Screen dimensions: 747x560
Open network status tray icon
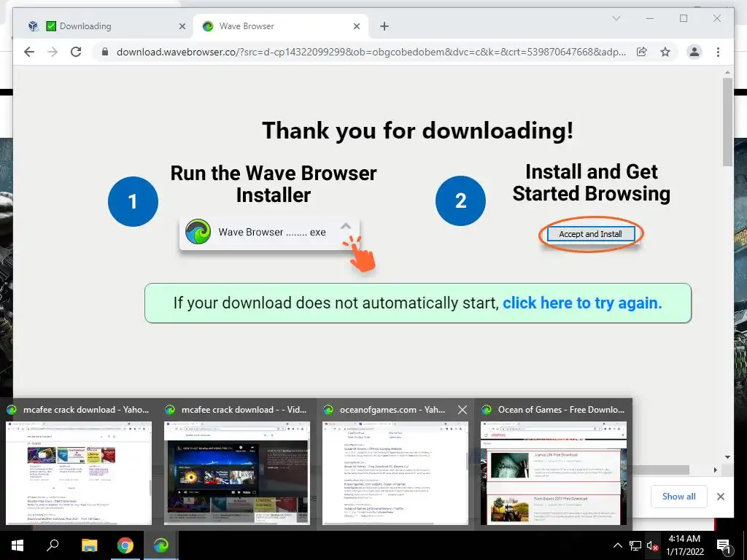pos(635,545)
